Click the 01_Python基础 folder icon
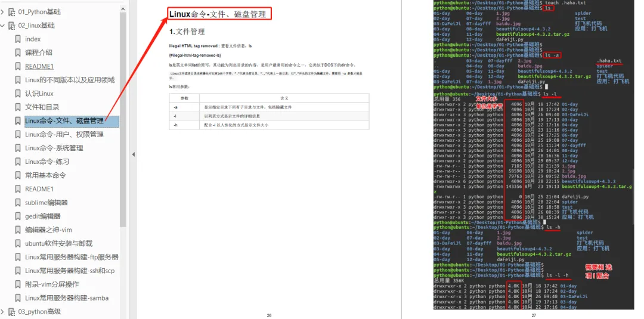Image resolution: width=644 pixels, height=319 pixels. pos(11,12)
